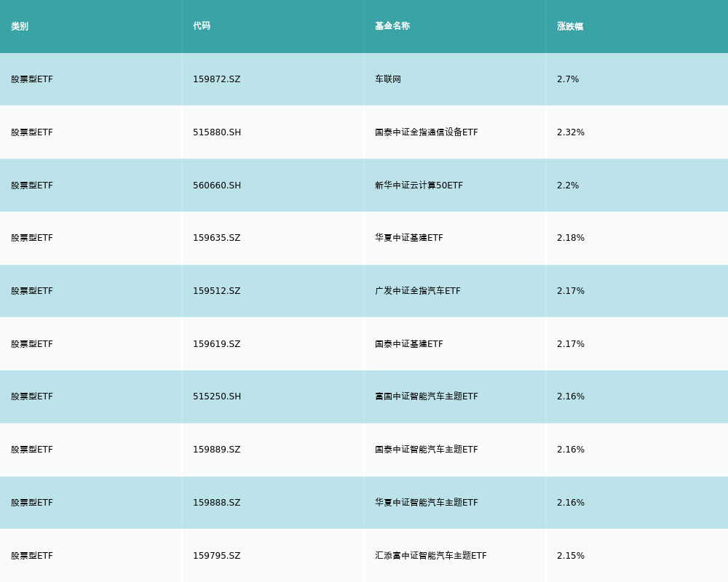This screenshot has height=582, width=728.
Task: Click 2.17% in the 159512.SZ row
Action: pyautogui.click(x=571, y=291)
